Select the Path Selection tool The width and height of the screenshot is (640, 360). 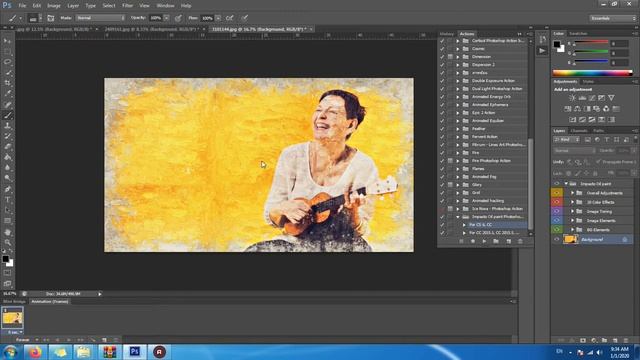point(7,210)
